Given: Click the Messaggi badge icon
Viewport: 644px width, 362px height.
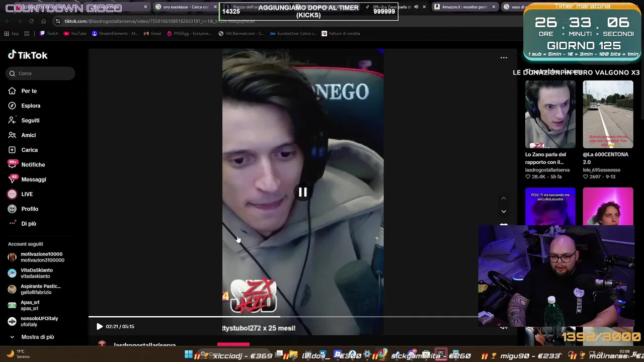Looking at the screenshot, I should click(13, 179).
